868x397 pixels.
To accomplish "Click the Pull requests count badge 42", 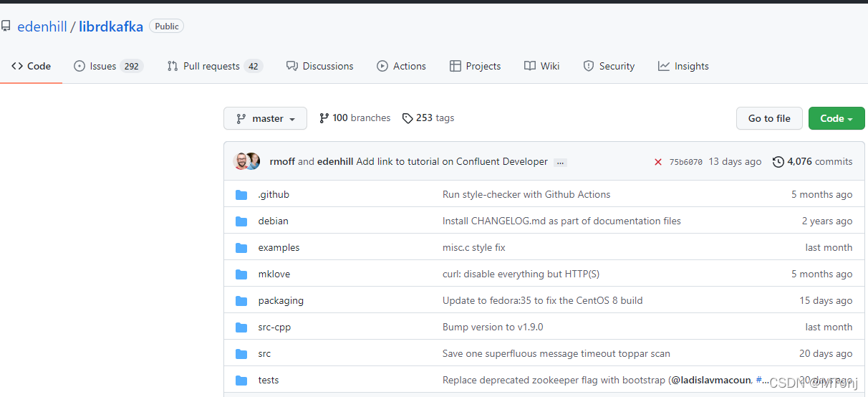I will [254, 66].
